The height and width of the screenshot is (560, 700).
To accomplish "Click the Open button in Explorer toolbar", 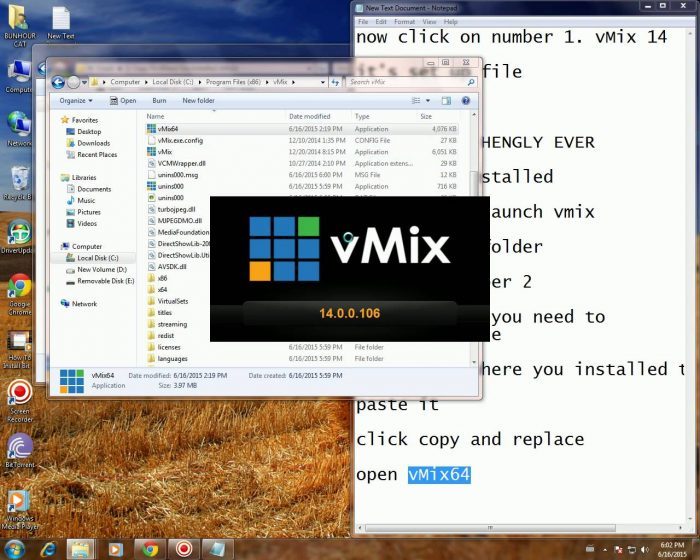I will pyautogui.click(x=123, y=100).
